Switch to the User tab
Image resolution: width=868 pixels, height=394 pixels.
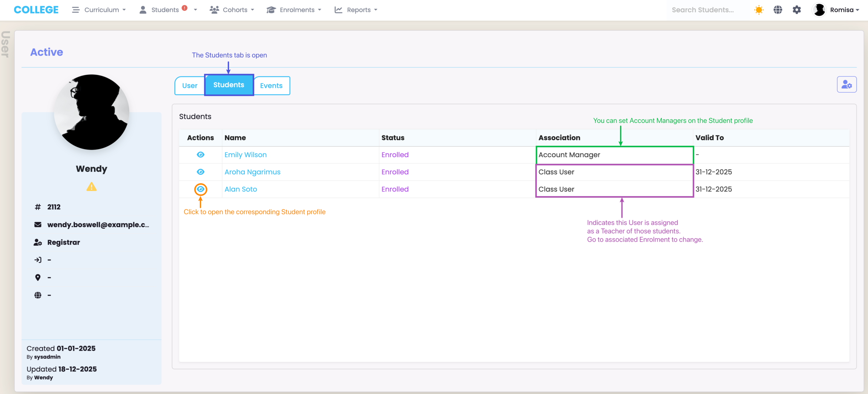pos(190,86)
